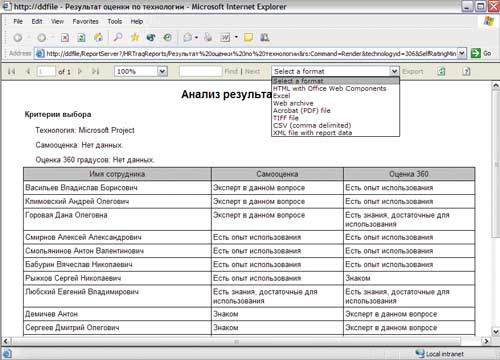Expand the address bar dropdown arrow

(x=462, y=53)
